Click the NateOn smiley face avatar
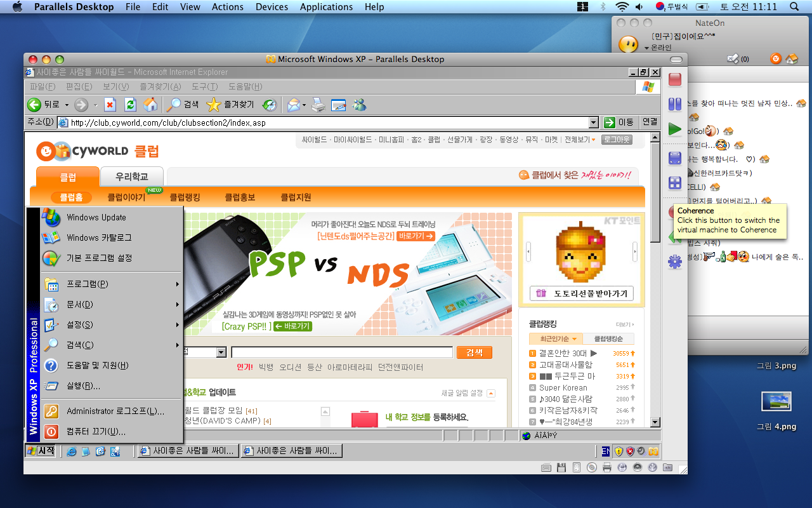This screenshot has height=508, width=812. [628, 44]
